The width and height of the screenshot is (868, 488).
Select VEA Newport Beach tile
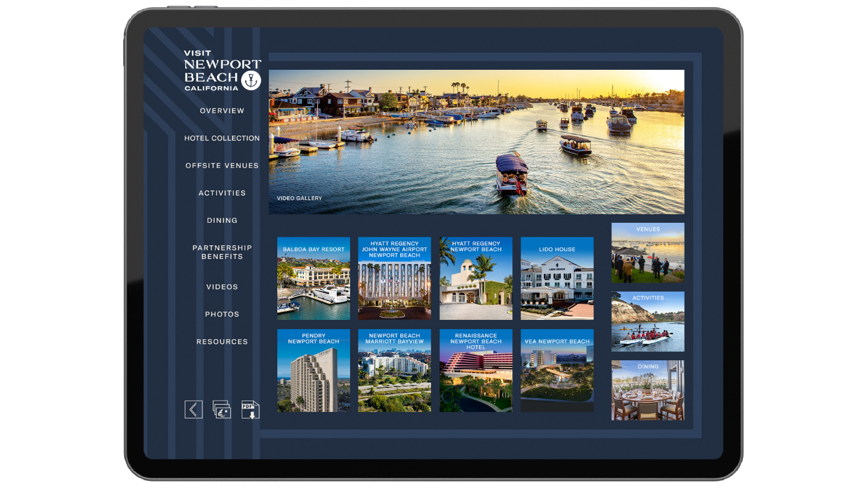click(x=557, y=371)
